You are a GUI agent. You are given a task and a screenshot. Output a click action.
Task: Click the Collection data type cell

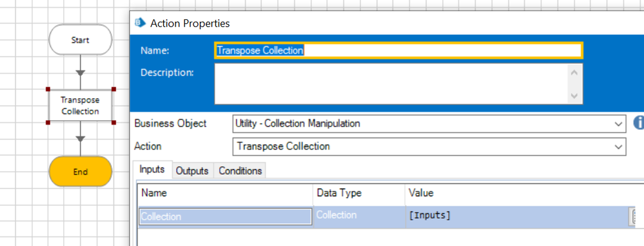(x=359, y=216)
